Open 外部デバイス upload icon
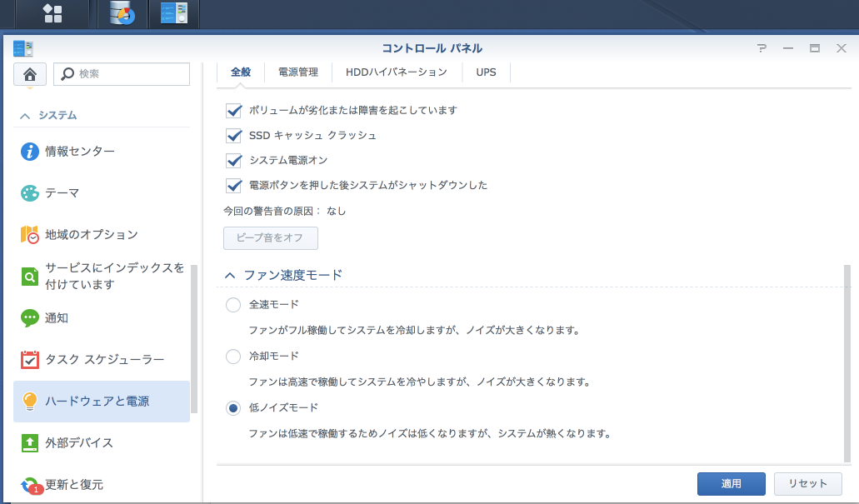 tap(30, 443)
